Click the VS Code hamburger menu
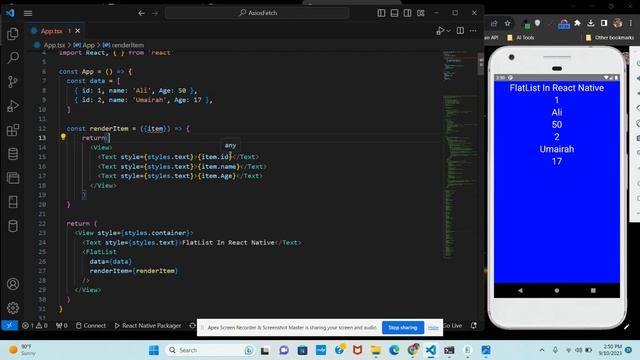Viewport: 640px width, 360px height. pos(28,13)
